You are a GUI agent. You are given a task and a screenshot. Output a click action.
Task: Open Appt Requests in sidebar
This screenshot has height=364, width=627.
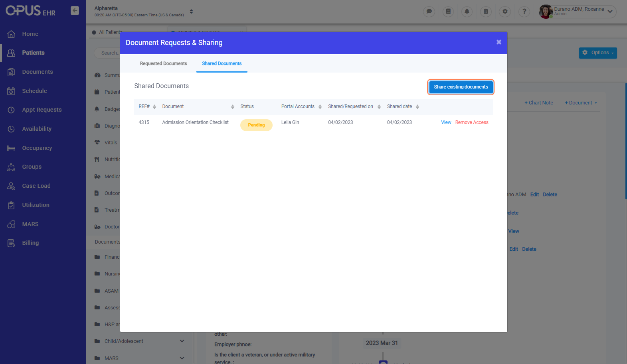[42, 110]
